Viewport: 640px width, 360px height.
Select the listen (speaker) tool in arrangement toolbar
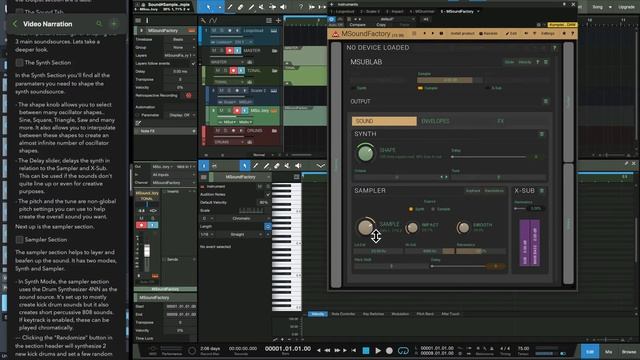pos(283,7)
